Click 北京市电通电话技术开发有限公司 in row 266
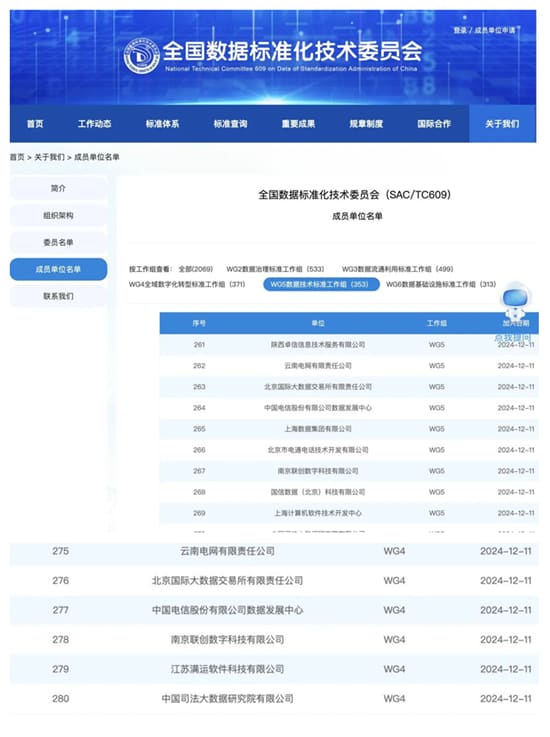 click(x=318, y=450)
